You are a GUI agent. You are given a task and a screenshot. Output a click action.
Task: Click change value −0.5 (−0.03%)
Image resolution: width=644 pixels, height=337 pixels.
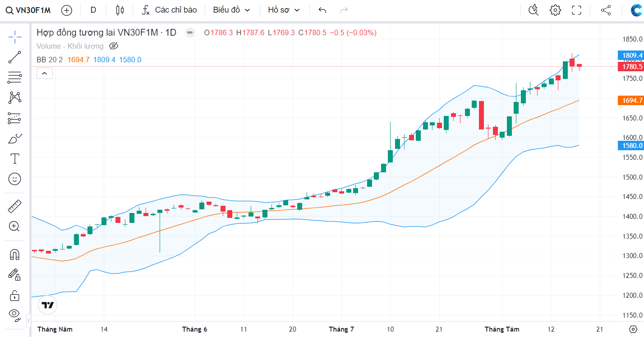coord(353,32)
